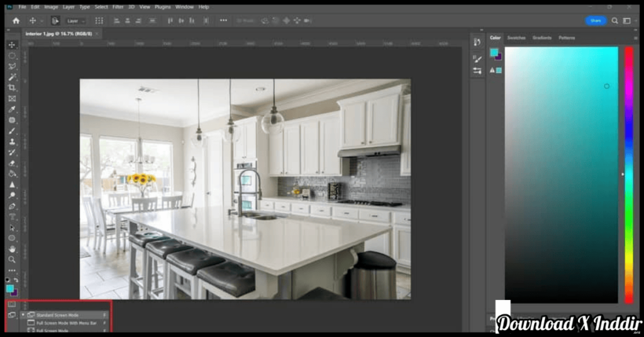Viewport: 644px width, 337px height.
Task: Swap foreground and background colors
Action: coord(16,280)
